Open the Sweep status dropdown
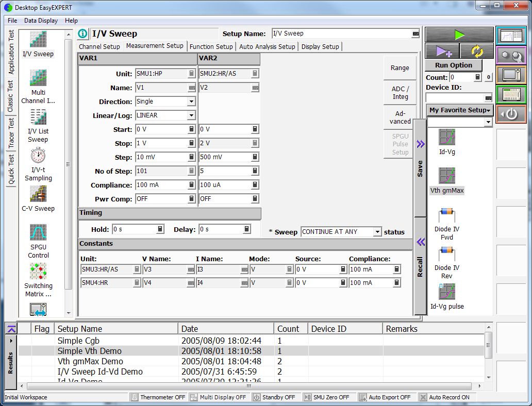 pyautogui.click(x=377, y=232)
